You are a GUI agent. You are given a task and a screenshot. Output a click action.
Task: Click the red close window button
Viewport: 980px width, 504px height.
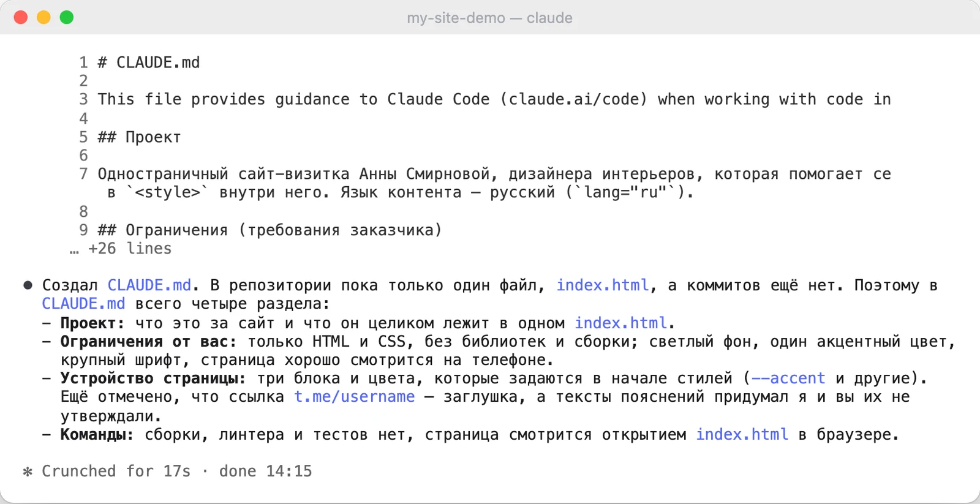(21, 17)
